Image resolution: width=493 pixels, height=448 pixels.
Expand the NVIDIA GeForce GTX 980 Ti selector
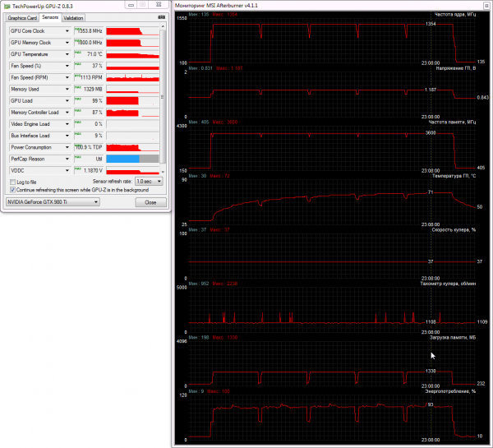click(53, 202)
